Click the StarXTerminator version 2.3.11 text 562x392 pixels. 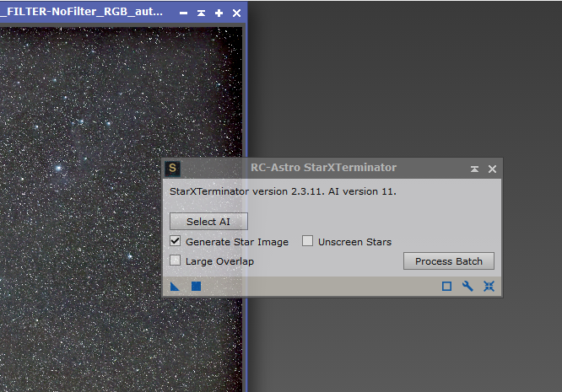coord(284,191)
